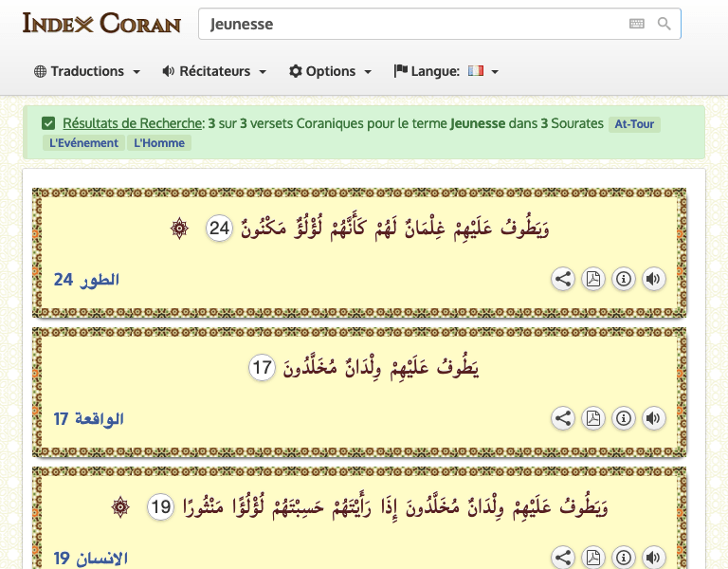Click the magnifier search icon
Viewport: 728px width, 569px height.
664,24
